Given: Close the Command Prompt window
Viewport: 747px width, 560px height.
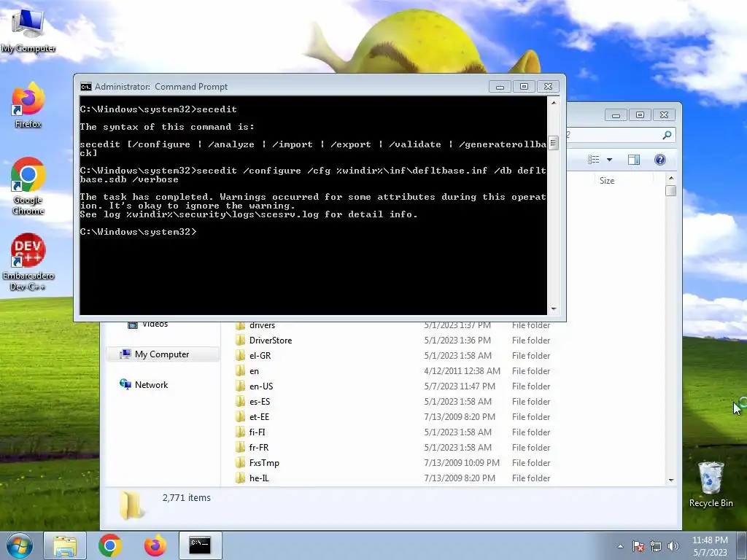Looking at the screenshot, I should (549, 87).
